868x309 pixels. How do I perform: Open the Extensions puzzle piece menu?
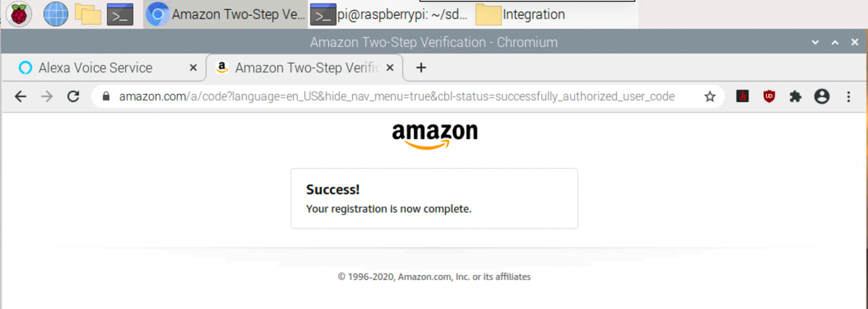[795, 96]
